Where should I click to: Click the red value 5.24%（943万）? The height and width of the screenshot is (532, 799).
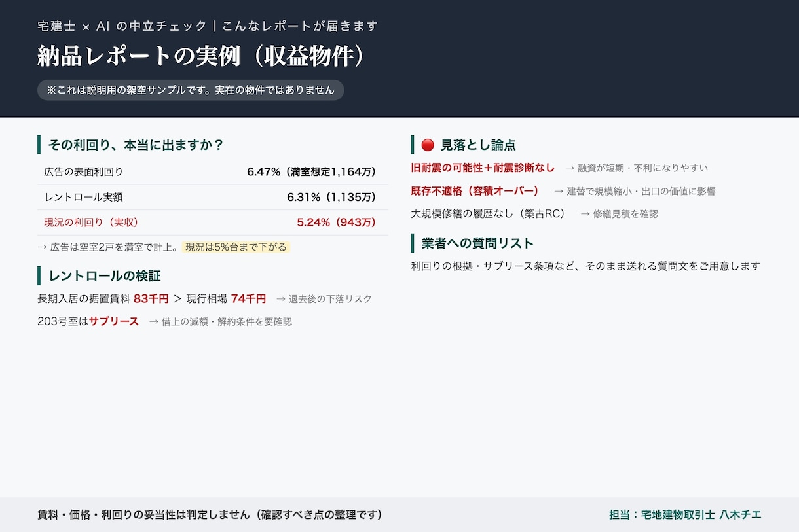click(337, 222)
